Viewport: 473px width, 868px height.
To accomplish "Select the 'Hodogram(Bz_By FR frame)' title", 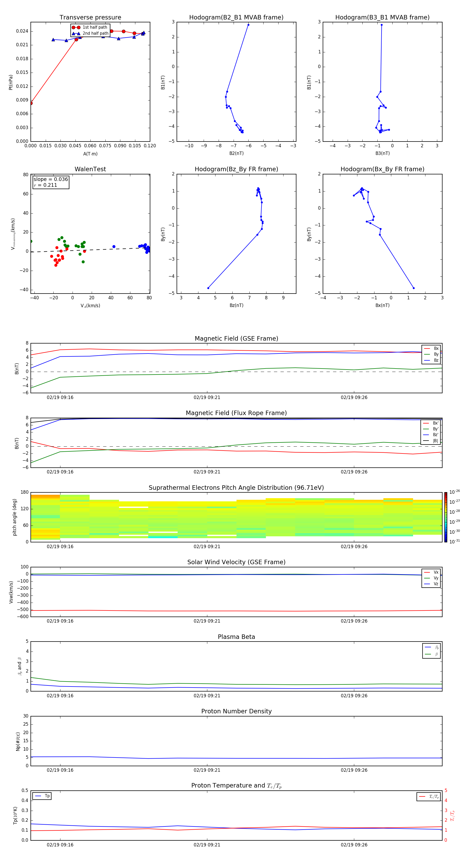I will pyautogui.click(x=236, y=169).
